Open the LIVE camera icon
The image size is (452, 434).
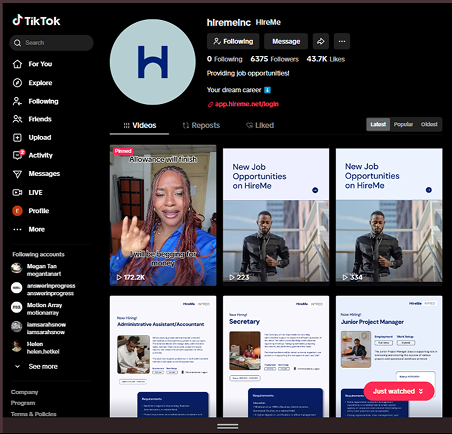[x=17, y=192]
